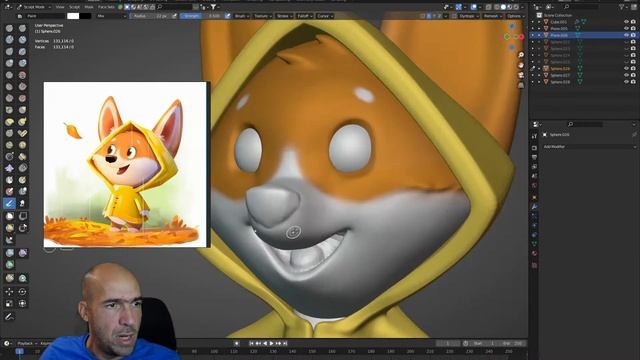640x360 pixels.
Task: Open the Sculpt Mode dropdown
Action: pos(34,7)
